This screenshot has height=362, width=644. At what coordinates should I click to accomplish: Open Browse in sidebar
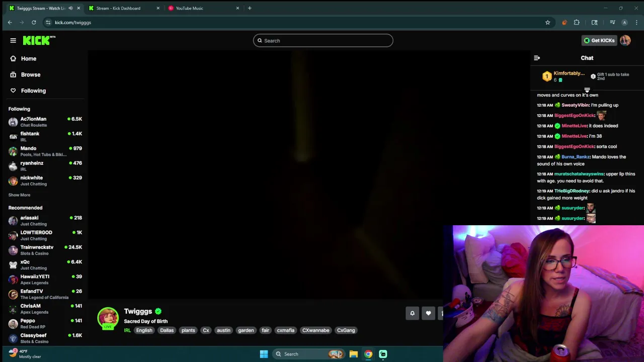click(30, 75)
